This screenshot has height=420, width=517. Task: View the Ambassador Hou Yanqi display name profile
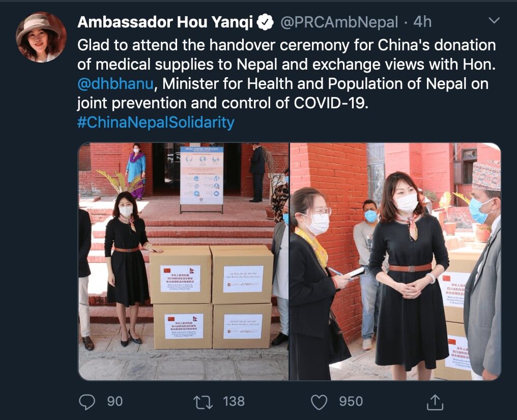point(165,22)
